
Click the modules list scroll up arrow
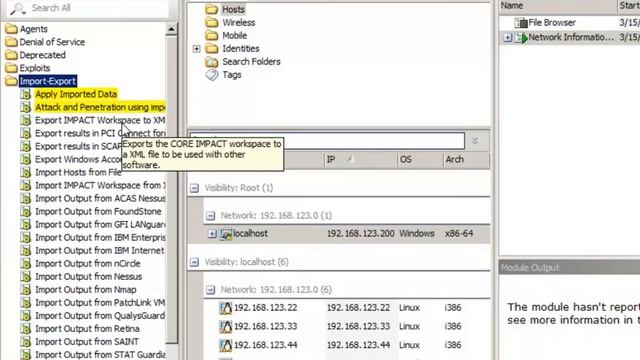tap(171, 29)
